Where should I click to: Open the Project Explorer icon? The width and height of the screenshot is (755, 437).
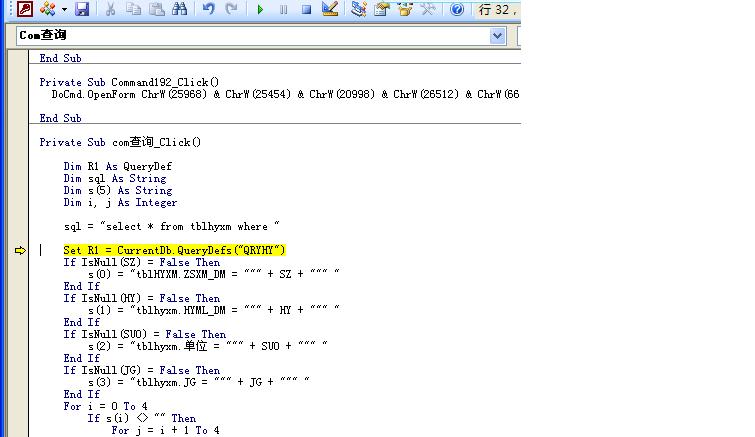[359, 9]
